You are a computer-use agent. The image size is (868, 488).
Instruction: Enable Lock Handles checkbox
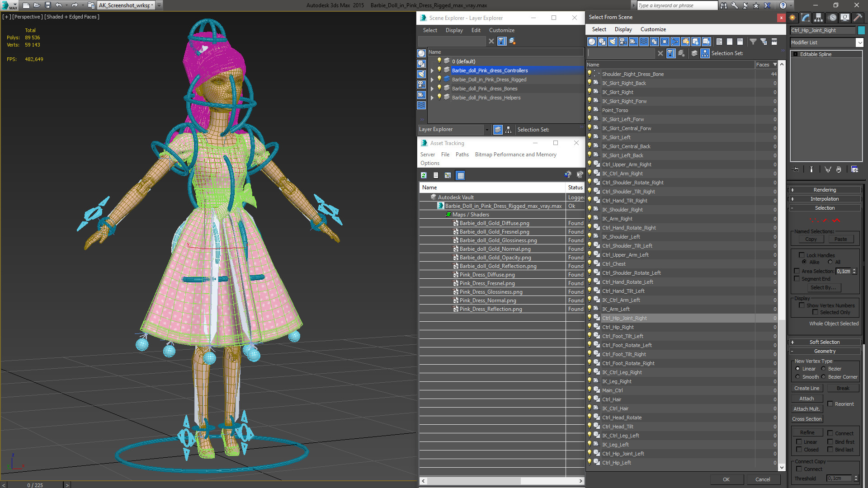(802, 255)
